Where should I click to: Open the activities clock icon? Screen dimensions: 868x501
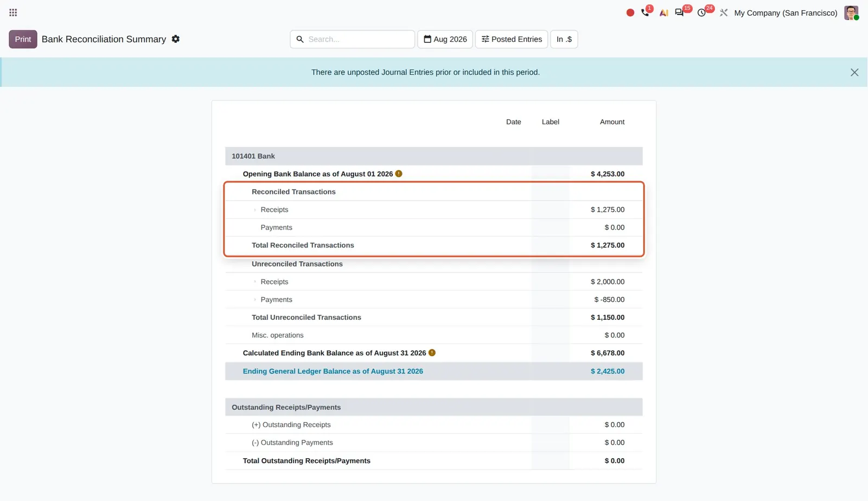point(701,12)
